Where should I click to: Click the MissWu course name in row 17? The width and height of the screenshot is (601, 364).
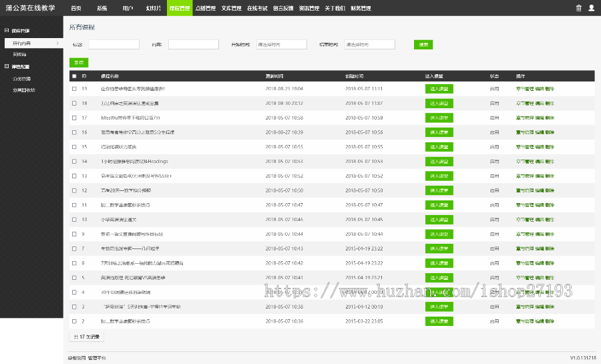tap(131, 118)
